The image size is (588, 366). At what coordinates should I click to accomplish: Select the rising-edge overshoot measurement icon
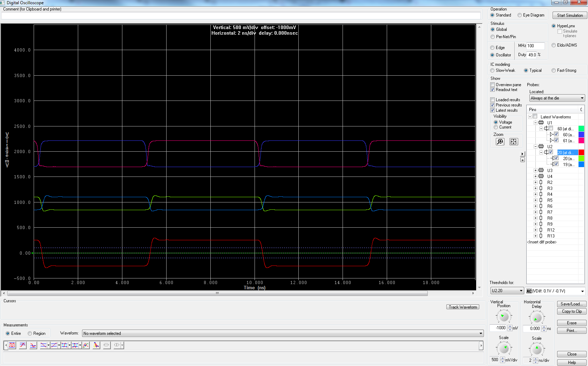[23, 345]
